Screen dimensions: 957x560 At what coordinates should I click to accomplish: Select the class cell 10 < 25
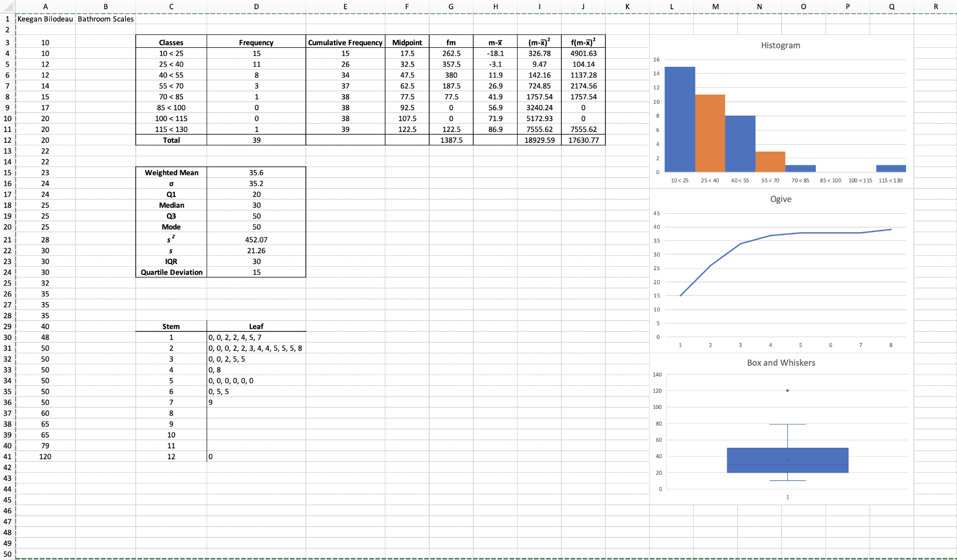(x=171, y=53)
